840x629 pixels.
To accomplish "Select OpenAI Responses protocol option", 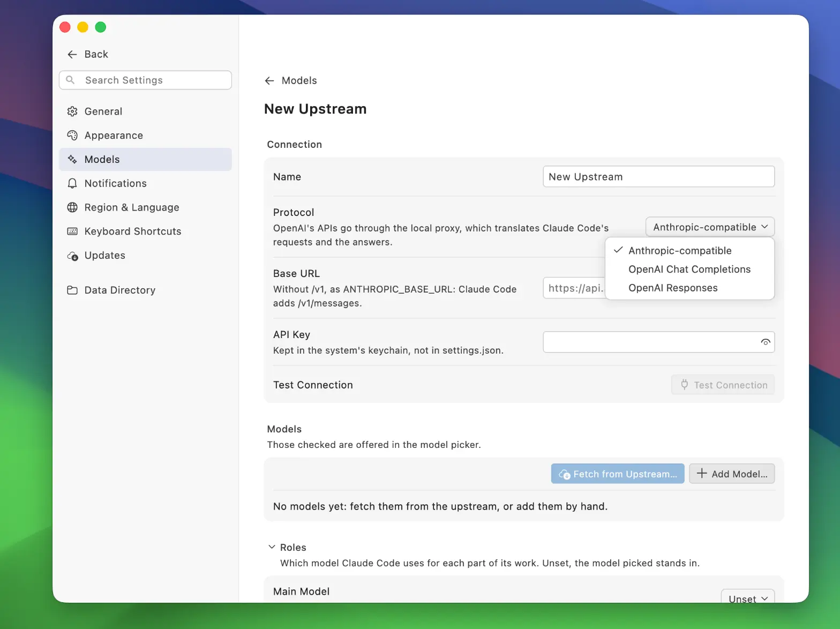I will (690, 288).
